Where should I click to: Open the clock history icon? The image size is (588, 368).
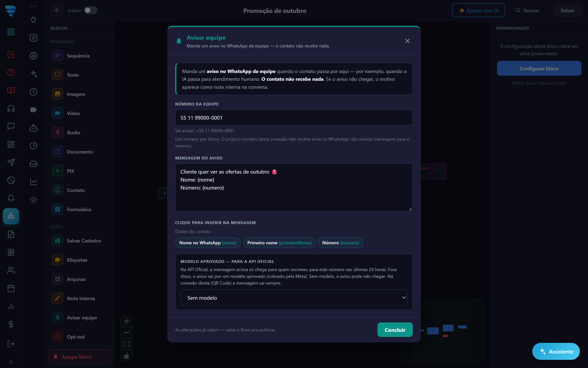[x=33, y=92]
